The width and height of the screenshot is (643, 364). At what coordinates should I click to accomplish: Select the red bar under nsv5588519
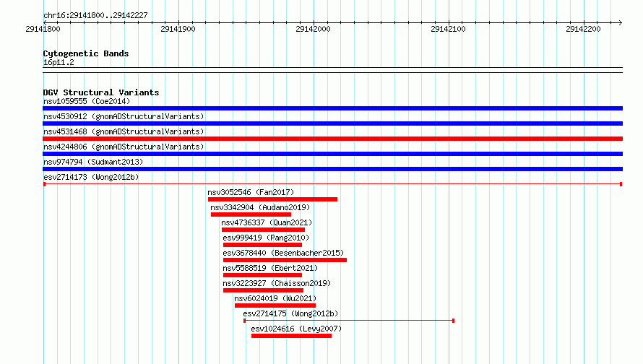262,275
